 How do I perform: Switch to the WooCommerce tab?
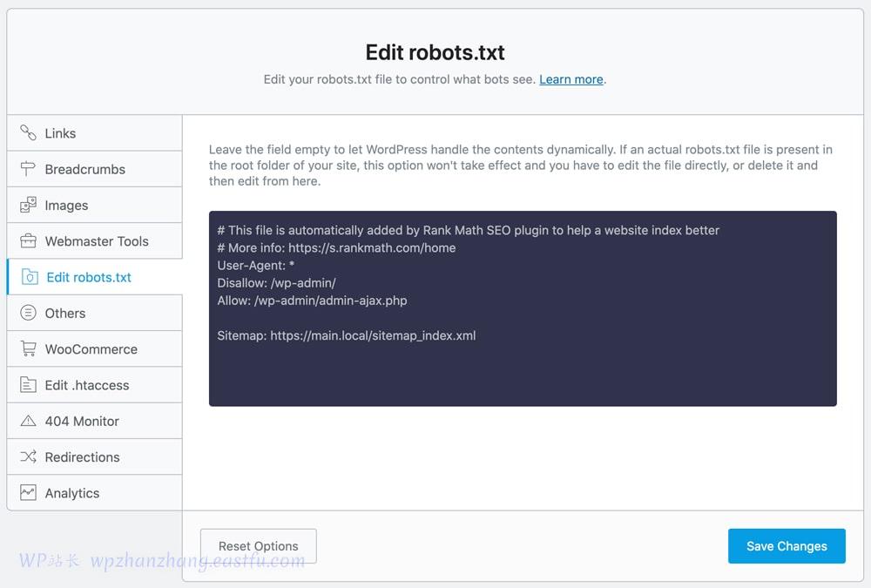(94, 349)
